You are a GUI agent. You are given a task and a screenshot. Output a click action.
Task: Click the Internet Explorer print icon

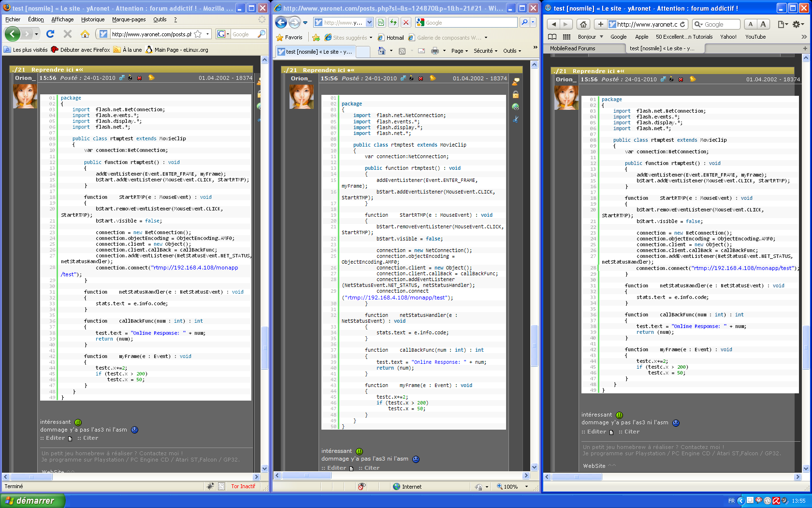pyautogui.click(x=435, y=51)
